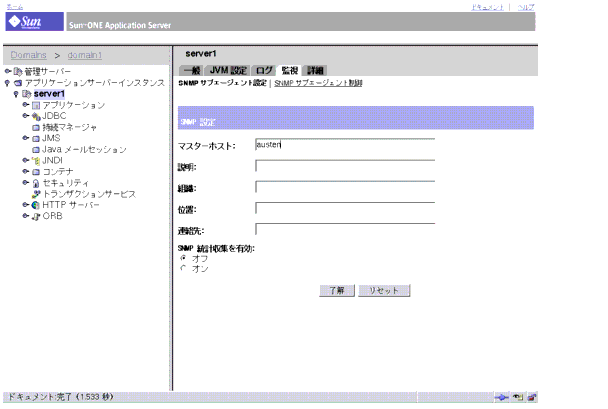Select the オン radio button
This screenshot has width=608, height=409.
pos(183,268)
